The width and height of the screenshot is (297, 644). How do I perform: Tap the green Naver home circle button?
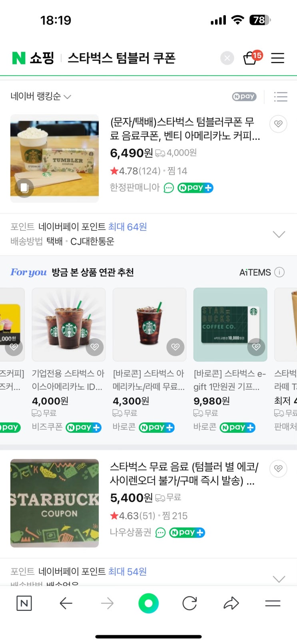pos(149,603)
